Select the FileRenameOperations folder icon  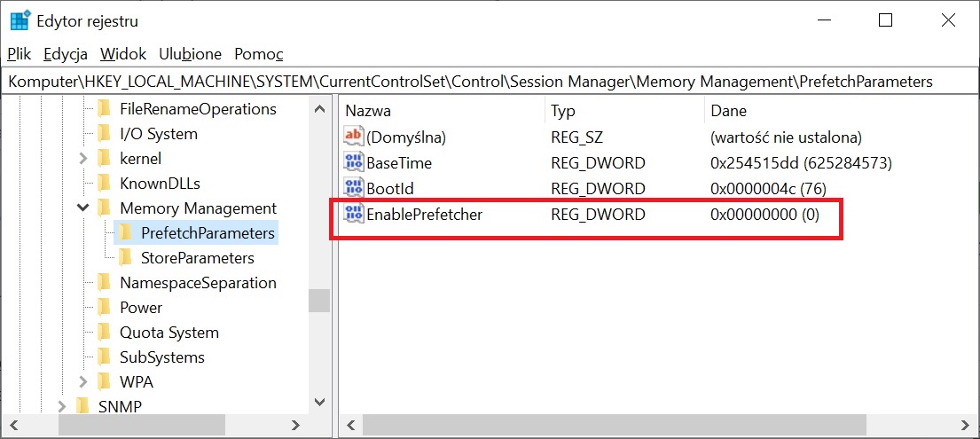(105, 109)
